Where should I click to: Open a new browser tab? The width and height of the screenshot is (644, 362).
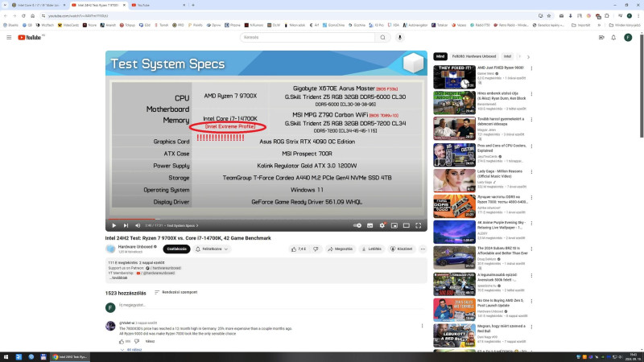click(193, 5)
